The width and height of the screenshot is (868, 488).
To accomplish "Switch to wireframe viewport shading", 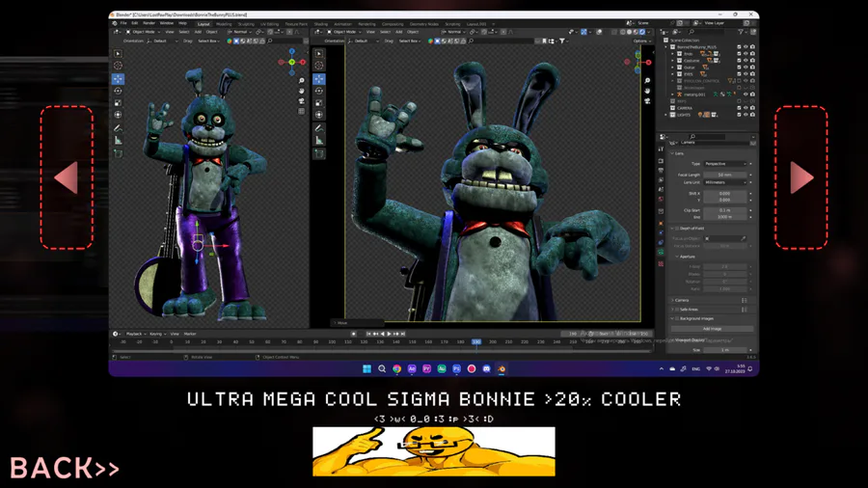I will [622, 32].
